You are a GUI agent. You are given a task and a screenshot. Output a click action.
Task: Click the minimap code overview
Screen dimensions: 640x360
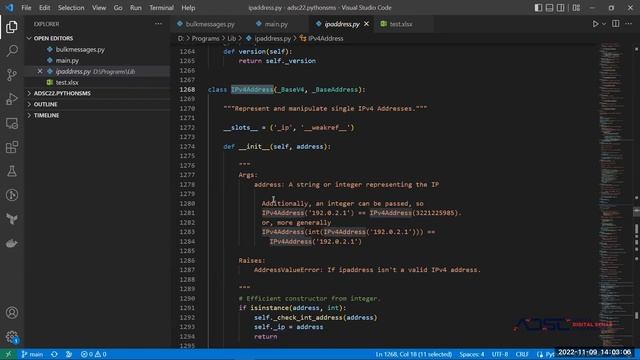point(615,196)
